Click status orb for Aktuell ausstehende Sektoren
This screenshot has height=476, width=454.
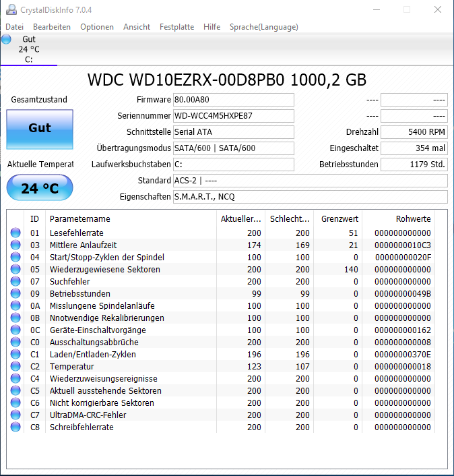click(15, 390)
